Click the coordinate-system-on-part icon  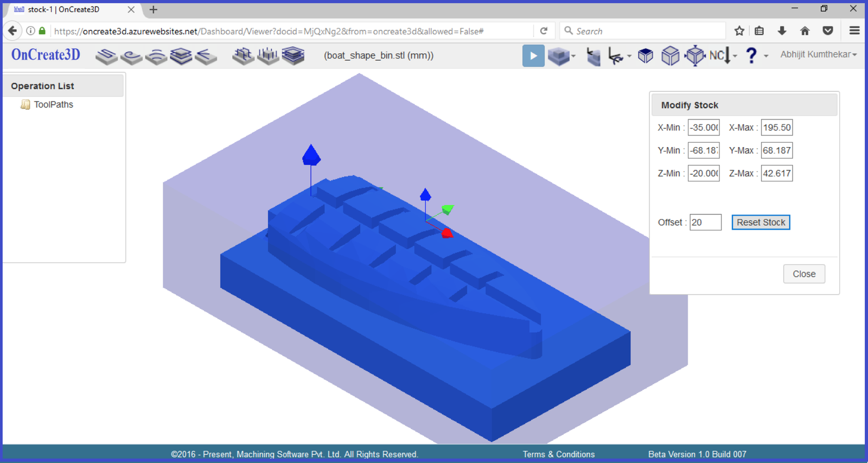pyautogui.click(x=593, y=56)
